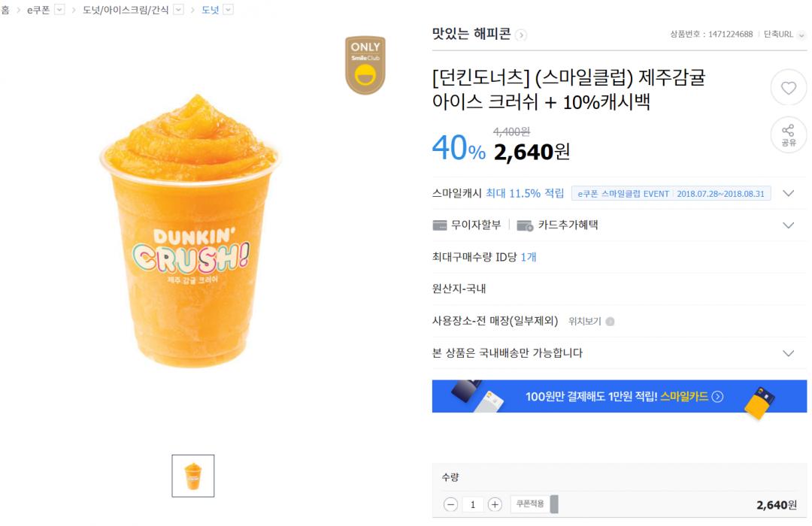Open the e쿠폰 breadcrumb dropdown
The image size is (812, 526).
point(60,10)
